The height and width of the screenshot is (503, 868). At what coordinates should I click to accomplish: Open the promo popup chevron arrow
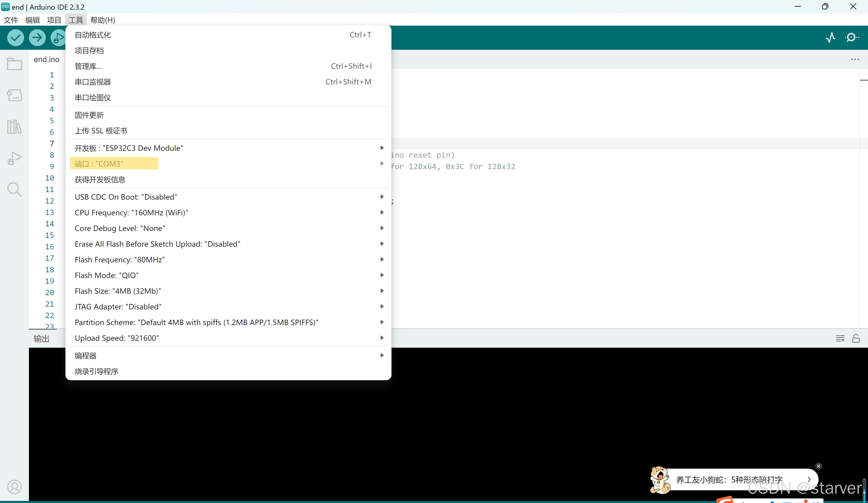pos(809,479)
